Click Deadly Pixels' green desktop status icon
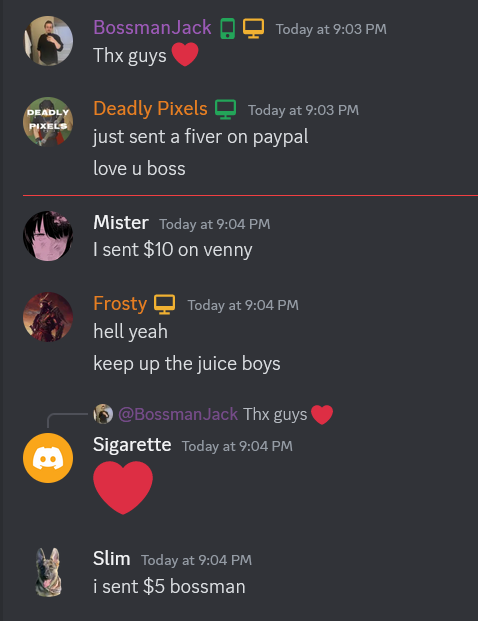The width and height of the screenshot is (478, 621). [x=226, y=109]
